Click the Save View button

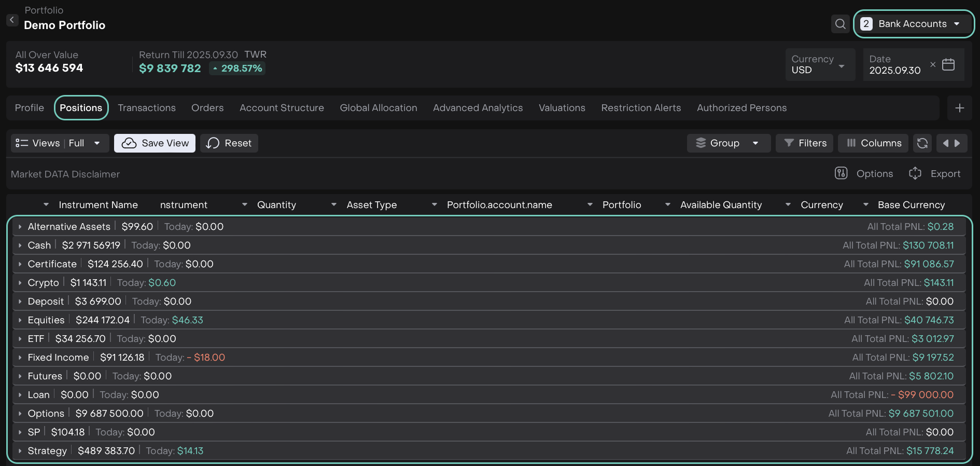pyautogui.click(x=155, y=143)
